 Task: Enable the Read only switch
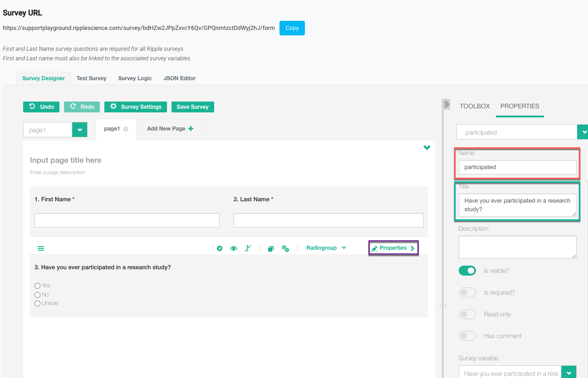tap(467, 314)
